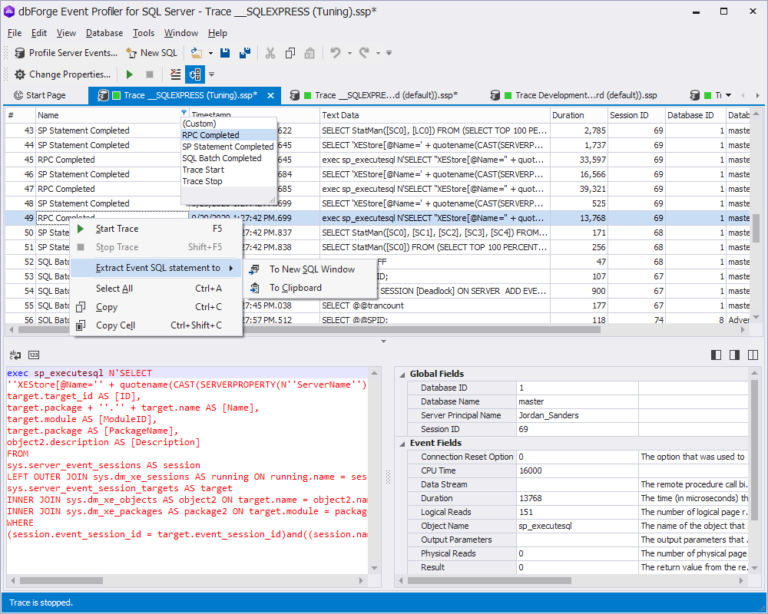The image size is (768, 614).
Task: Click To Clipboard submenu item
Action: 311,288
